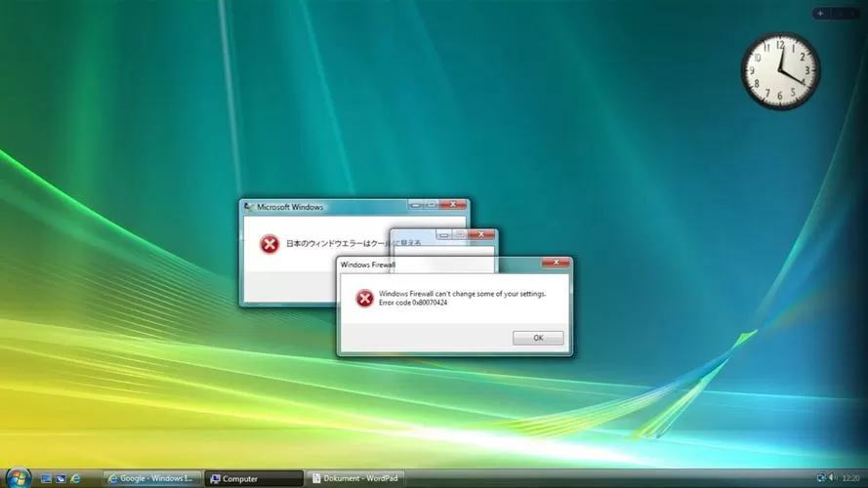Activate the Computer taskbar button
The image size is (868, 488).
[x=254, y=478]
